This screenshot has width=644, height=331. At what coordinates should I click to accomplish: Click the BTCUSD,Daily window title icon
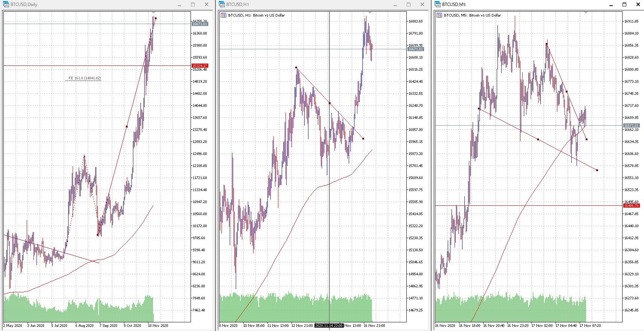click(x=6, y=5)
